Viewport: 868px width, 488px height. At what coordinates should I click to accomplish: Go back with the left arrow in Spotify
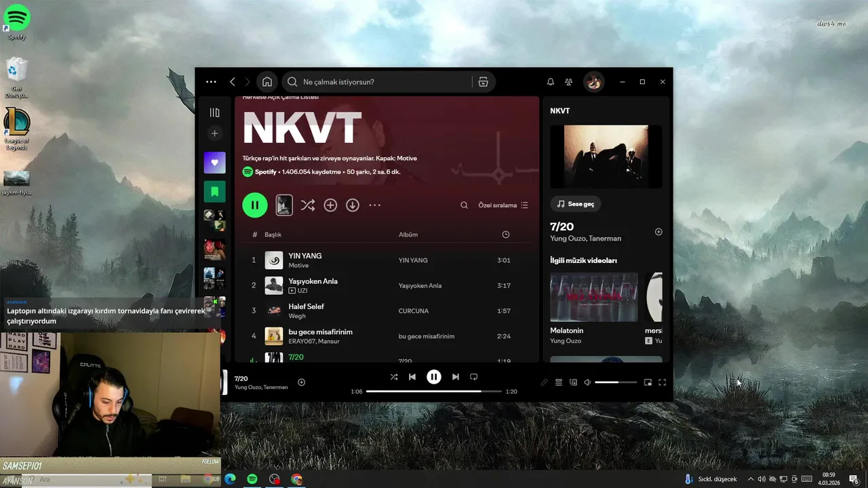pos(233,82)
